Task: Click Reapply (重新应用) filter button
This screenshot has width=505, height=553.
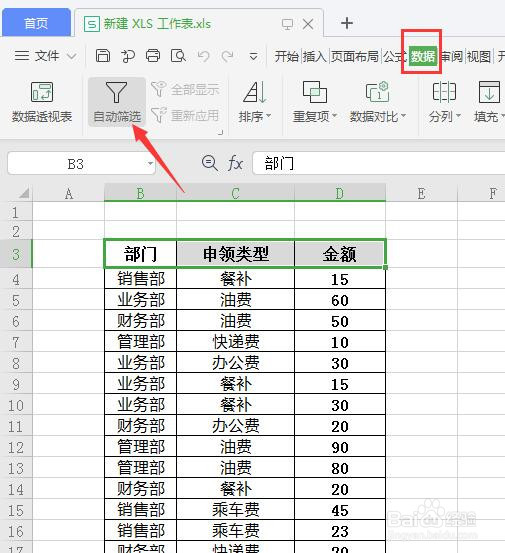Action: [x=185, y=115]
